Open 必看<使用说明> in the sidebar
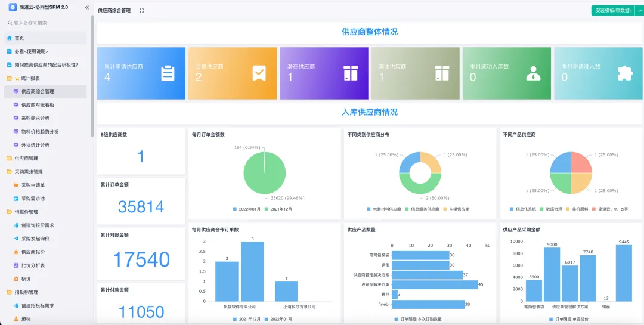Screen dimensions: 644x325 pyautogui.click(x=45, y=51)
